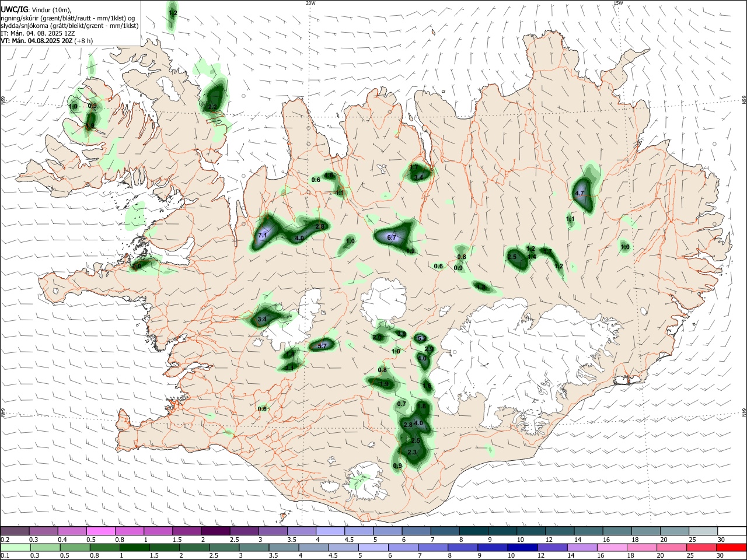
Task: Click the "VT: Mán. 04.08.2025 20Z (+8 h)" line
Action: pos(47,41)
